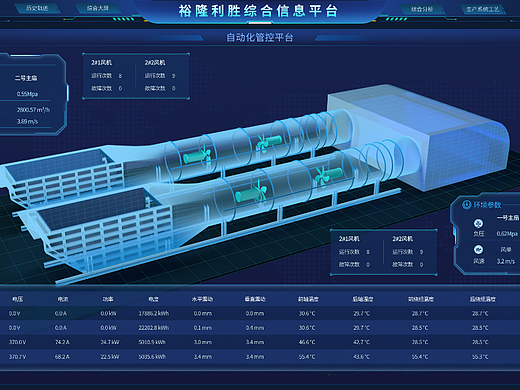The height and width of the screenshot is (390, 520).
Task: Click 2#1风机 in the top-left fan panel
Action: (102, 62)
